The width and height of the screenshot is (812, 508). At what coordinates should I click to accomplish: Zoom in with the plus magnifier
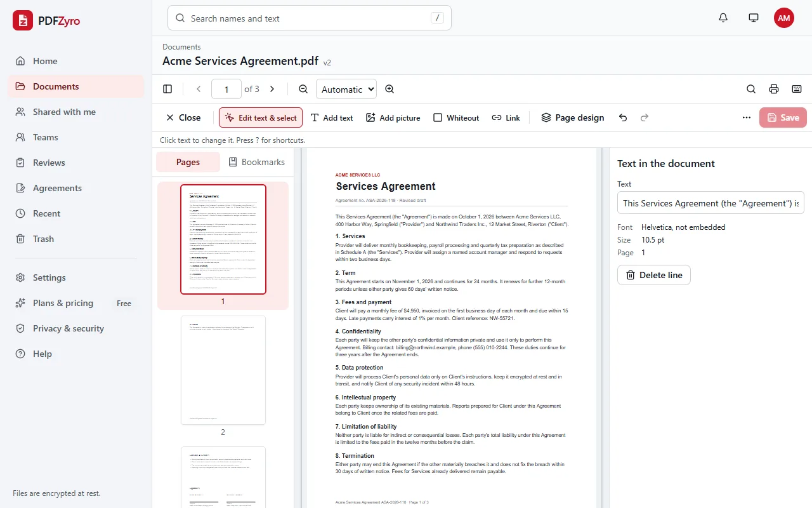390,90
